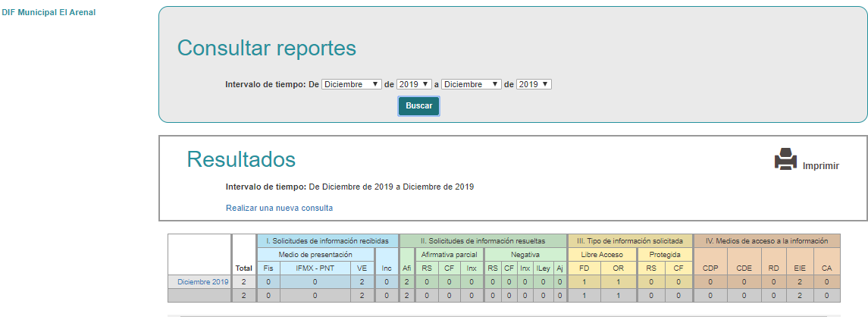The image size is (868, 317).
Task: Click 'Realizar una nueva consulta' link
Action: click(x=279, y=208)
